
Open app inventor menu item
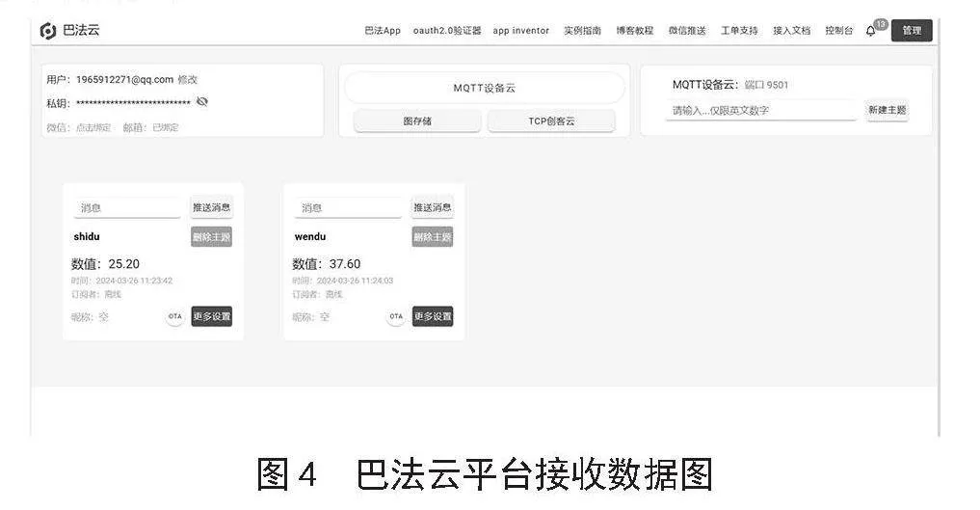pos(520,31)
